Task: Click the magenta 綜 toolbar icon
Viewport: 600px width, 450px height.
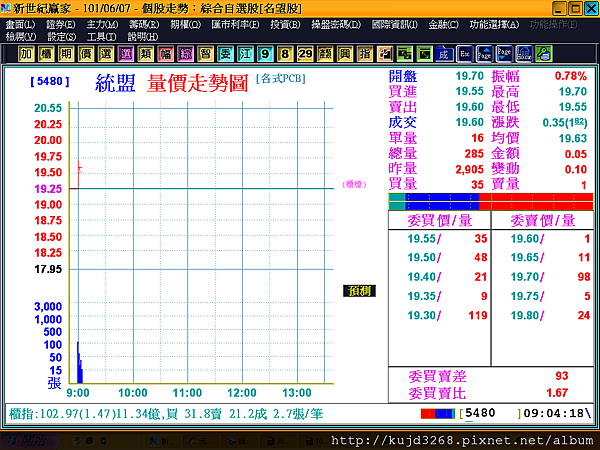Action: click(186, 54)
